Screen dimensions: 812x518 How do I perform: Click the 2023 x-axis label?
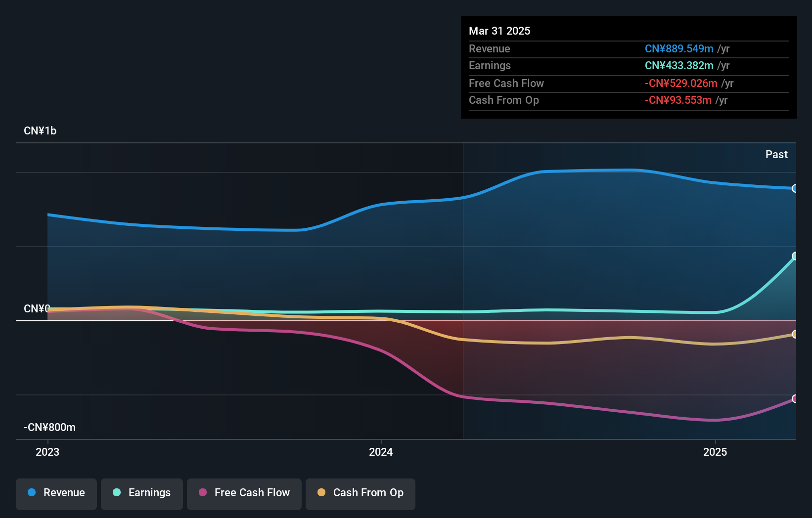click(x=47, y=452)
